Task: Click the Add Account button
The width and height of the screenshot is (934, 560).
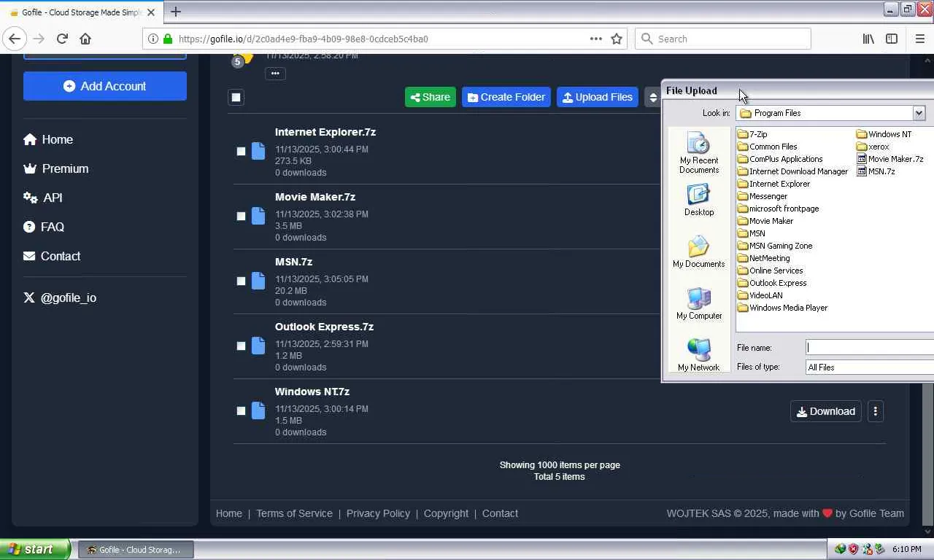Action: click(105, 86)
